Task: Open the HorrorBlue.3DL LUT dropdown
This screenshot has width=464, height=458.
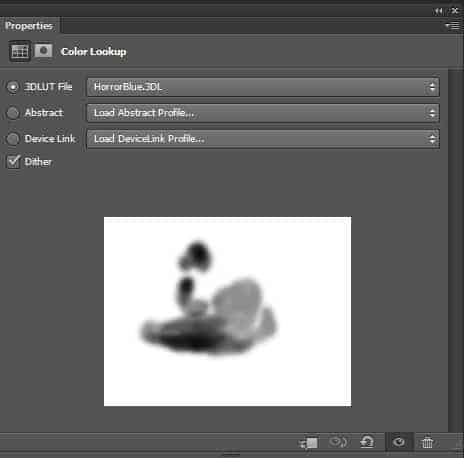Action: (263, 87)
